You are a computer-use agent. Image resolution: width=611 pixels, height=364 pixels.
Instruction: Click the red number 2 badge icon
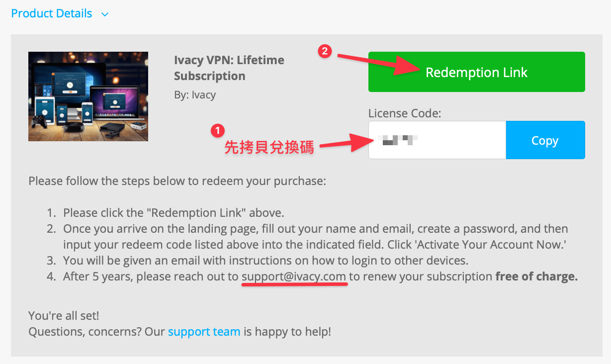325,51
